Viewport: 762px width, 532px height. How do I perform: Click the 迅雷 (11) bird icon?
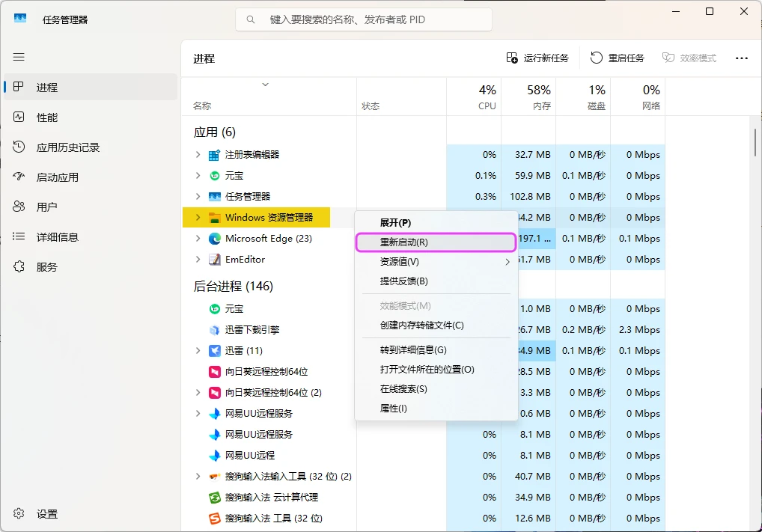214,351
